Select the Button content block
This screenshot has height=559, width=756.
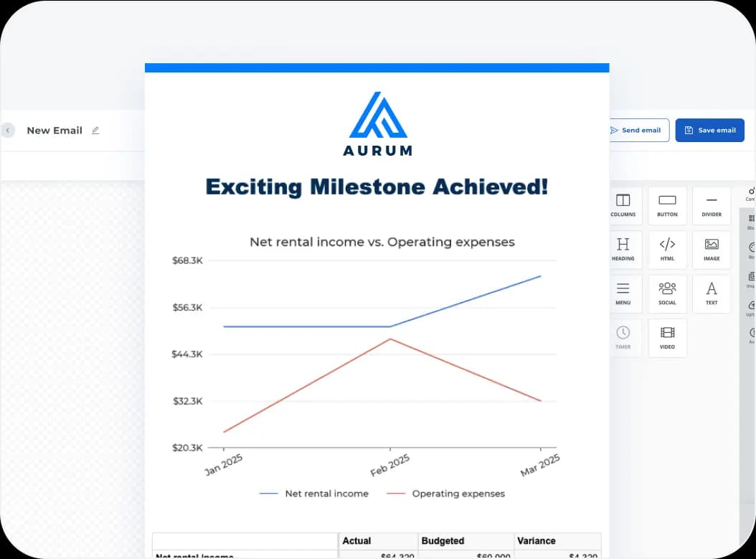(x=667, y=206)
